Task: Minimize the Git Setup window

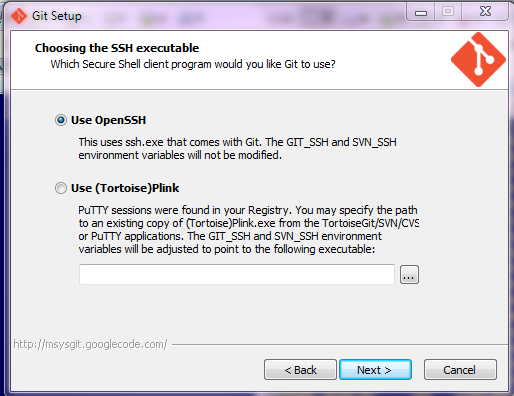Action: pyautogui.click(x=421, y=12)
